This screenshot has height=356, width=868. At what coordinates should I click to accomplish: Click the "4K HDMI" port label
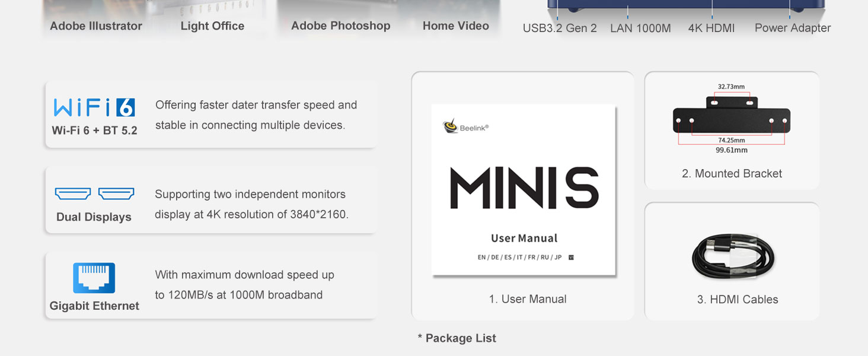point(711,28)
